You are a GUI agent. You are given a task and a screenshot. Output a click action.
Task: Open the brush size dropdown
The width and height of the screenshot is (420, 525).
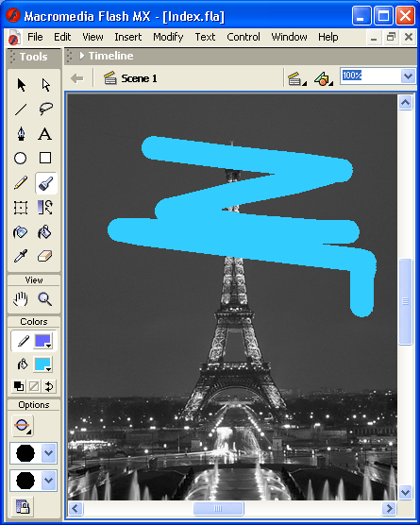coord(33,453)
